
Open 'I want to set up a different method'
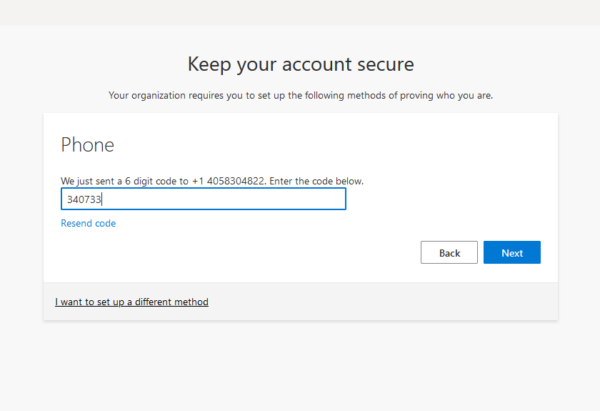point(132,301)
